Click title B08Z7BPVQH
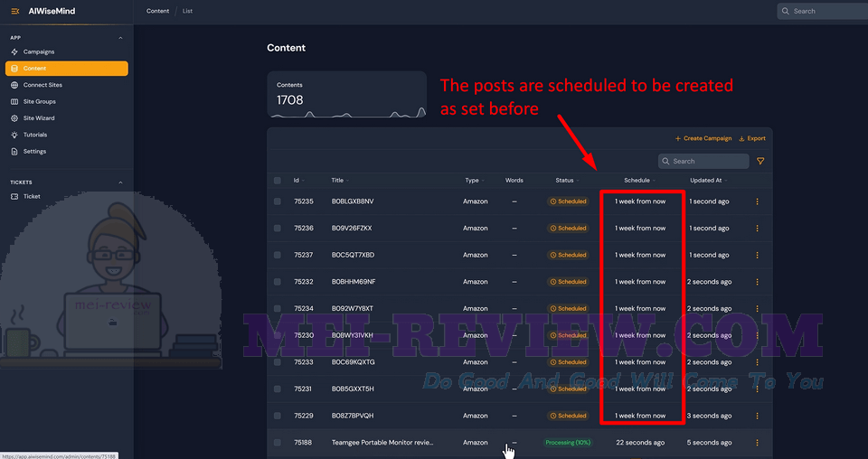The width and height of the screenshot is (868, 459). [x=353, y=416]
